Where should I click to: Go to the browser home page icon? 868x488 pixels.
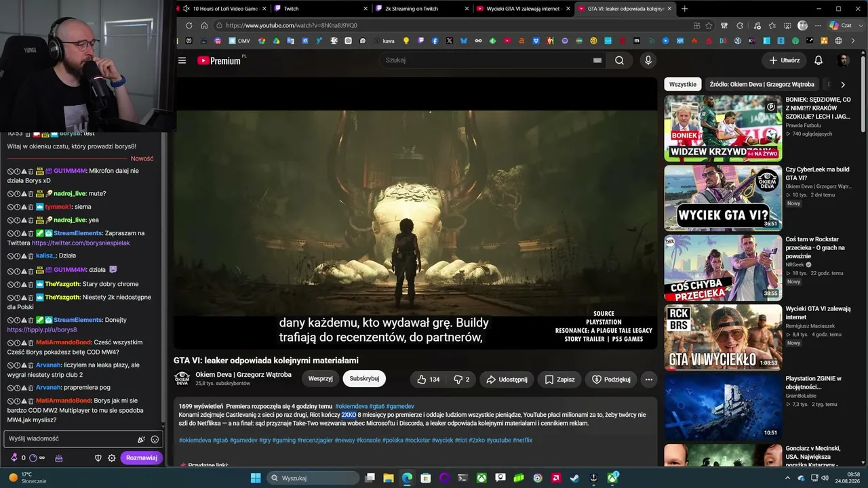pos(204,26)
